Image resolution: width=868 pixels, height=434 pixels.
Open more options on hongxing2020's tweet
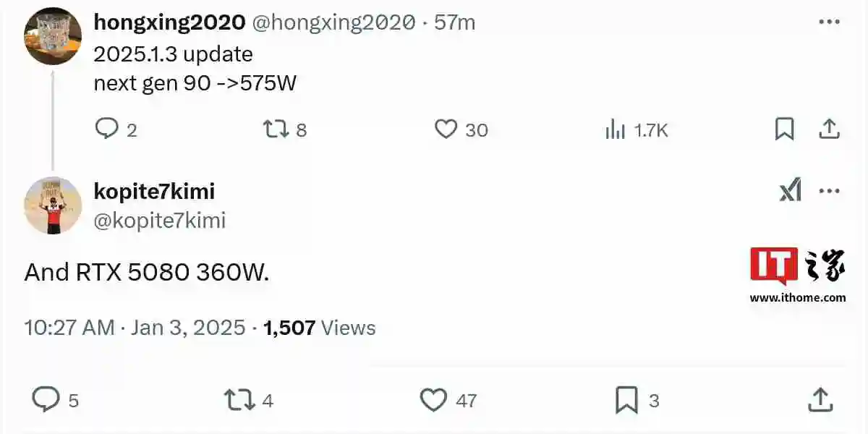point(829,22)
